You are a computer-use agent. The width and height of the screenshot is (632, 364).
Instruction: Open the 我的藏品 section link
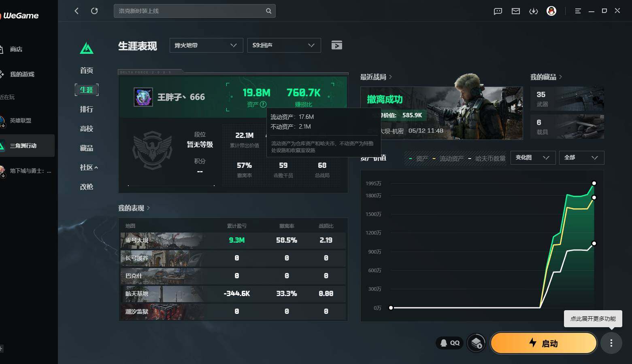point(546,77)
